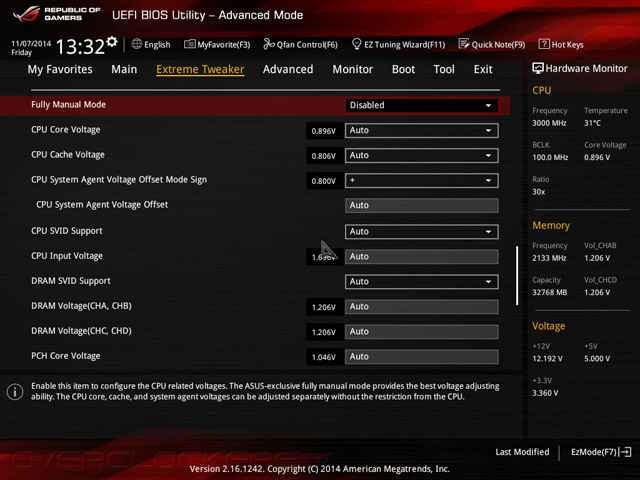Expand the CPU Cache Voltage dropdown

422,156
